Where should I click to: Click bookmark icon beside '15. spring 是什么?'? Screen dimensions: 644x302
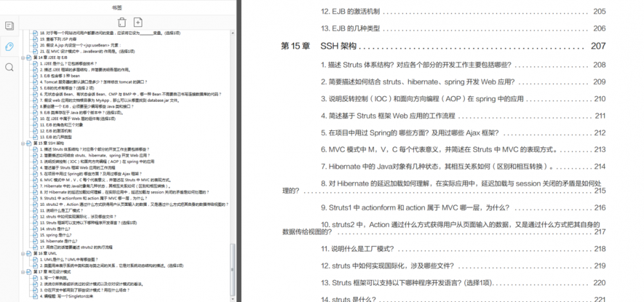[x=35, y=235]
